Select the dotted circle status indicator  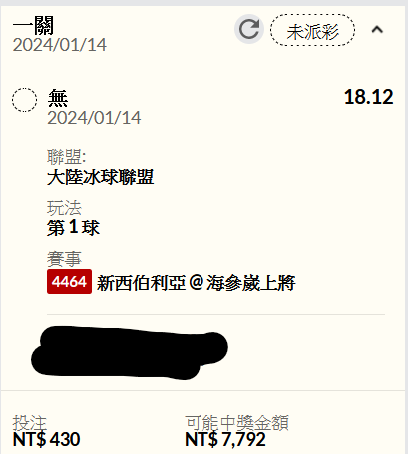24,100
